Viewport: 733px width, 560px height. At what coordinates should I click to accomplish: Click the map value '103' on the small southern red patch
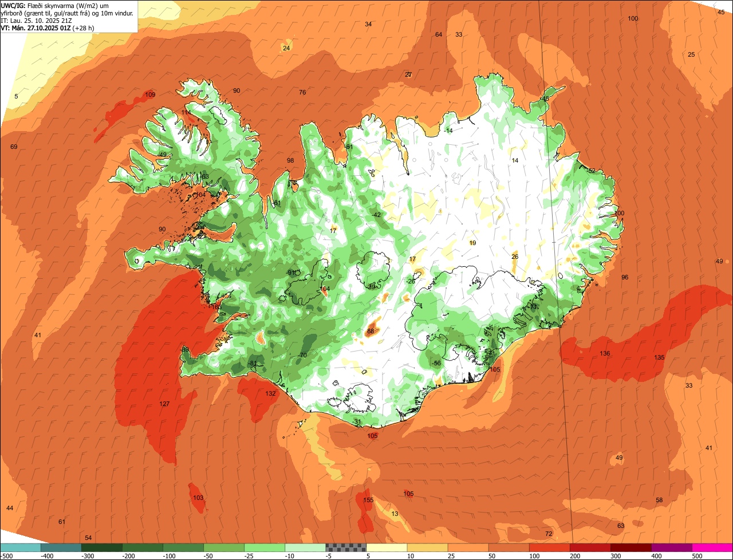[198, 498]
